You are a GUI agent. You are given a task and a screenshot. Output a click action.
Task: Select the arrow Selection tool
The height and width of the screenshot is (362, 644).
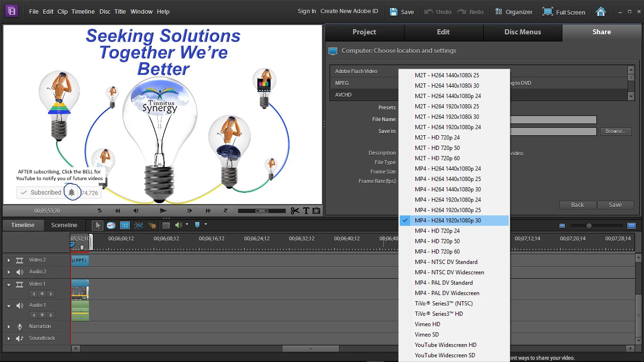coord(98,225)
